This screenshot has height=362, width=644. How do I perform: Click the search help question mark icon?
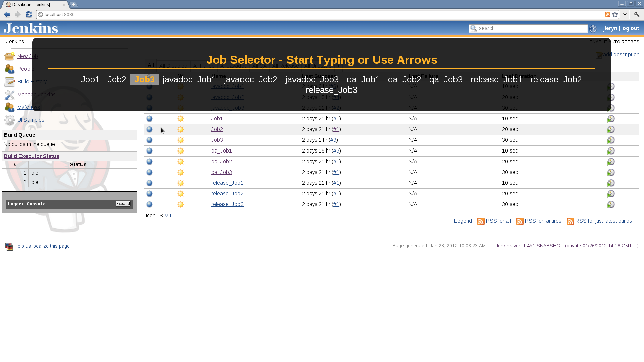(593, 29)
